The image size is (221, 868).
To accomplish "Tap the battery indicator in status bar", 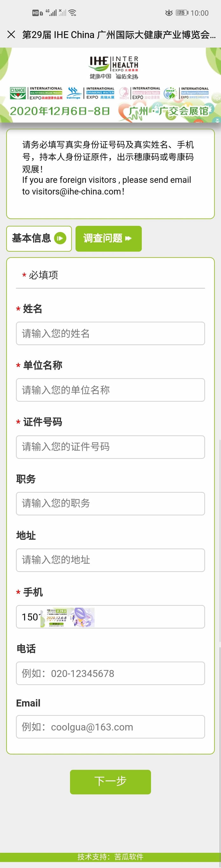I will 182,13.
